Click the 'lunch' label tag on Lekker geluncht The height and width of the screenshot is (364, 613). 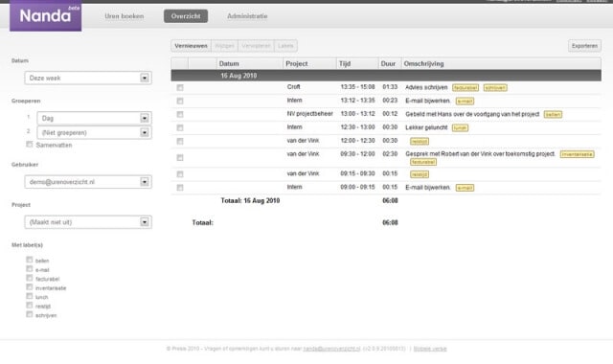click(460, 127)
